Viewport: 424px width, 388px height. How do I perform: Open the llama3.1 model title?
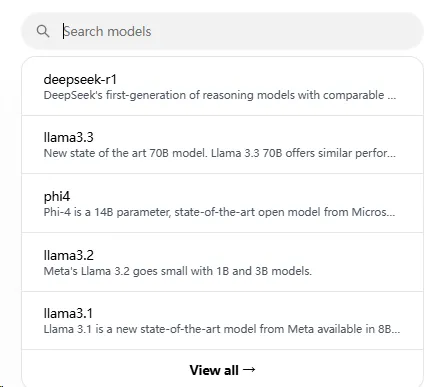(68, 313)
